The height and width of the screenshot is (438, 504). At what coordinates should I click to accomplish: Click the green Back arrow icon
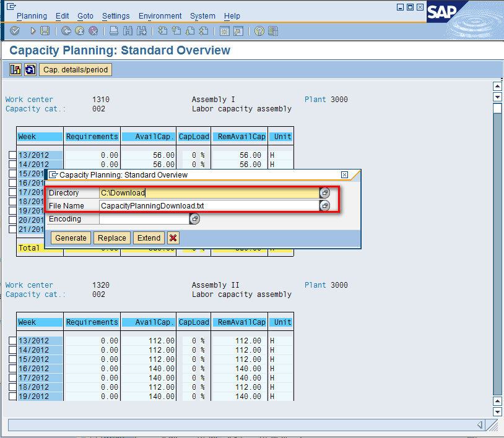(x=66, y=31)
